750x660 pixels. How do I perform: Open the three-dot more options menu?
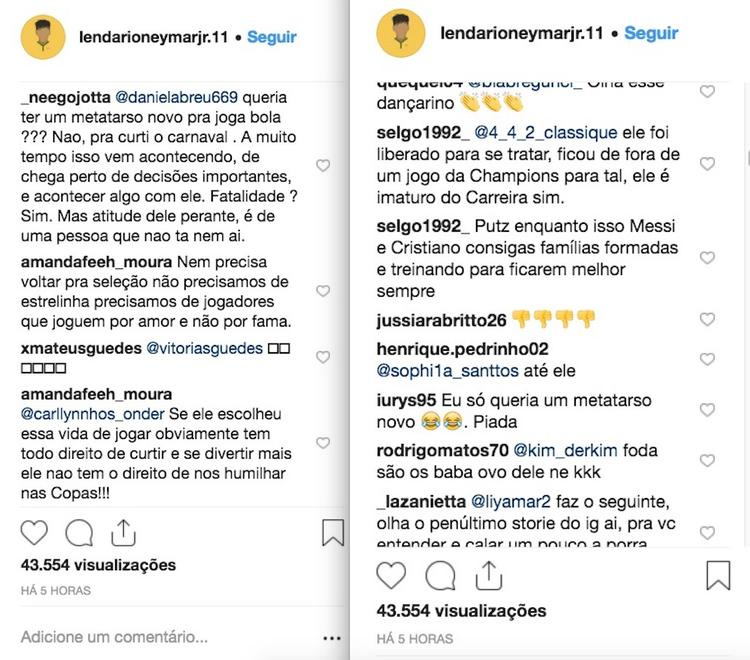coord(332,637)
